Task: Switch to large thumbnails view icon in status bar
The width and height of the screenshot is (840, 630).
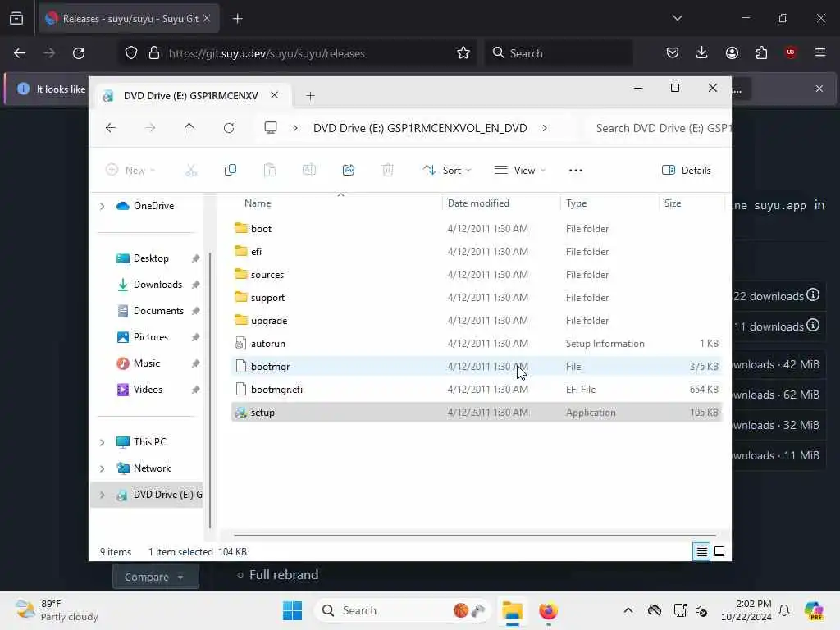Action: click(719, 551)
